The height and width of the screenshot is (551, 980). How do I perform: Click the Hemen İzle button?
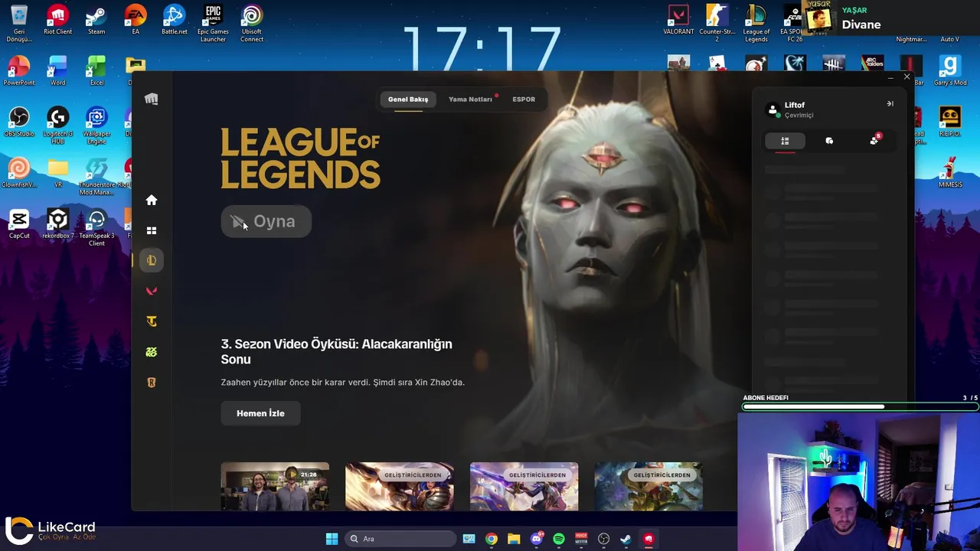click(260, 413)
